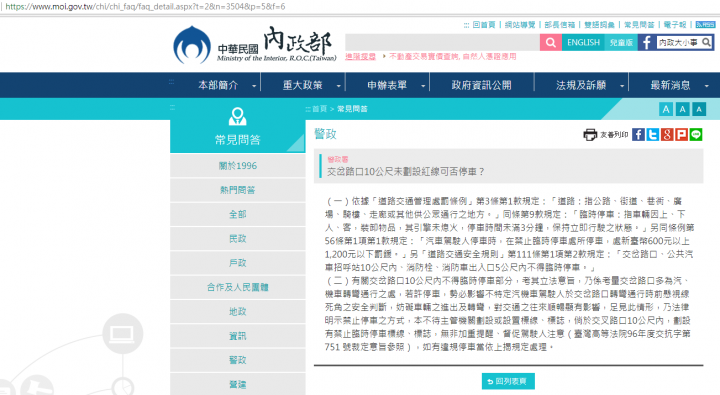
Task: Select 地政 category in sidebar
Action: point(237,312)
